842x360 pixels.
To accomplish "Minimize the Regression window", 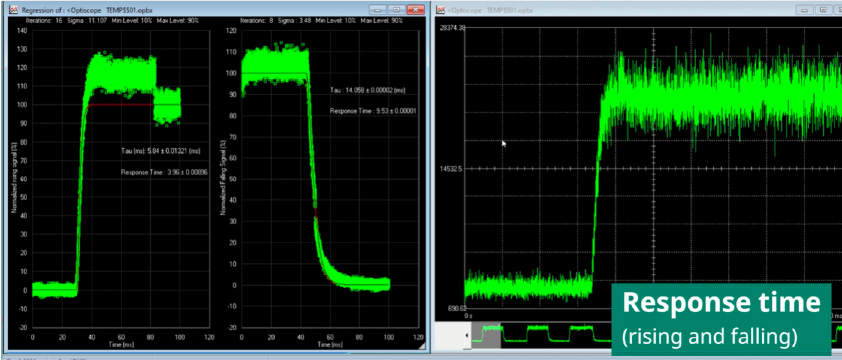I will [378, 10].
